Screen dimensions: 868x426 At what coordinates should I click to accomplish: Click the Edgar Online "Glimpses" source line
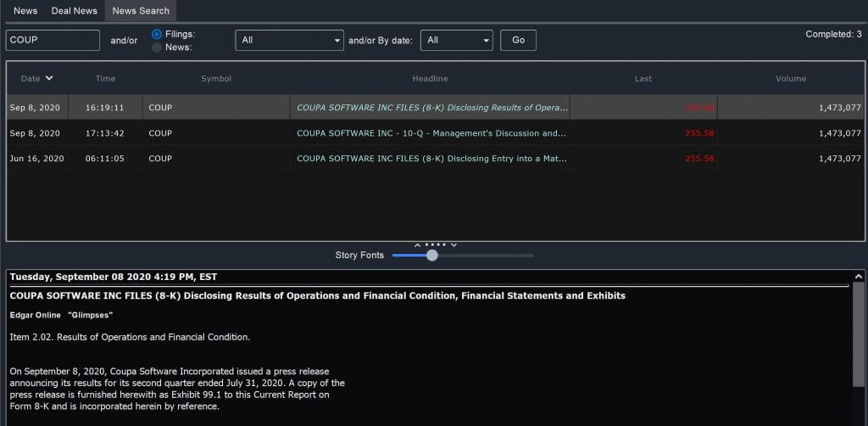(x=61, y=315)
